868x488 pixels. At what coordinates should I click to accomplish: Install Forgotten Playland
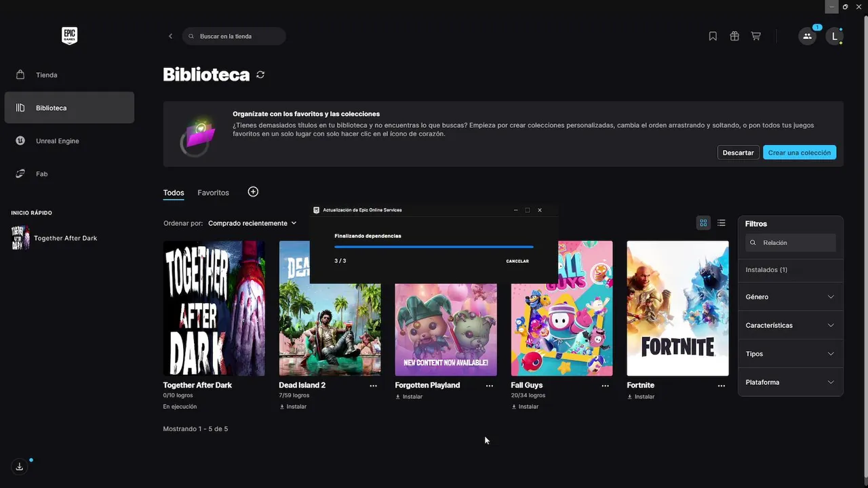(409, 396)
